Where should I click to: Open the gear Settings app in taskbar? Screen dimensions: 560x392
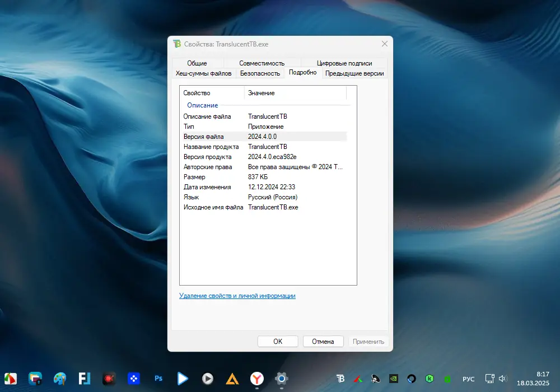tap(282, 379)
